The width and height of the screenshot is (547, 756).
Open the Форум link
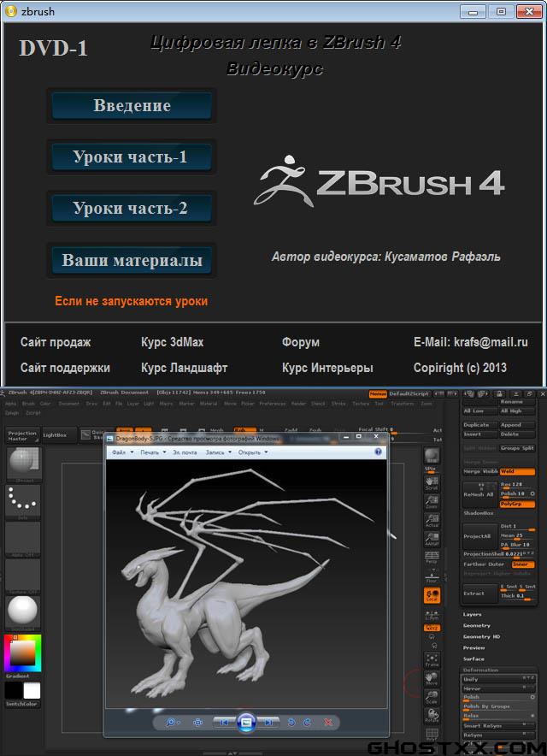point(301,342)
